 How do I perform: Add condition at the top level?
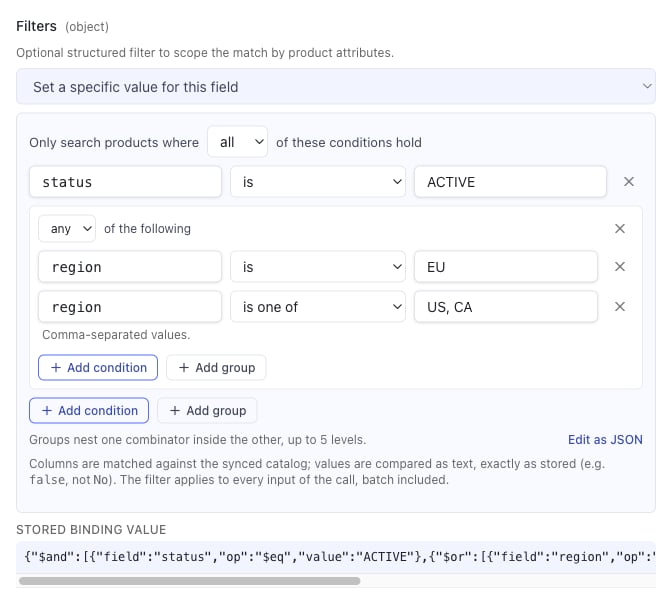pos(89,410)
